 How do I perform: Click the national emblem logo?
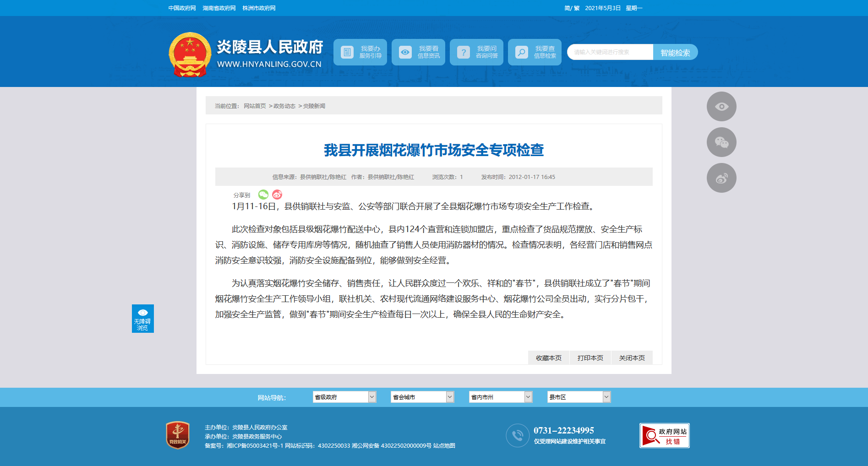click(x=190, y=54)
